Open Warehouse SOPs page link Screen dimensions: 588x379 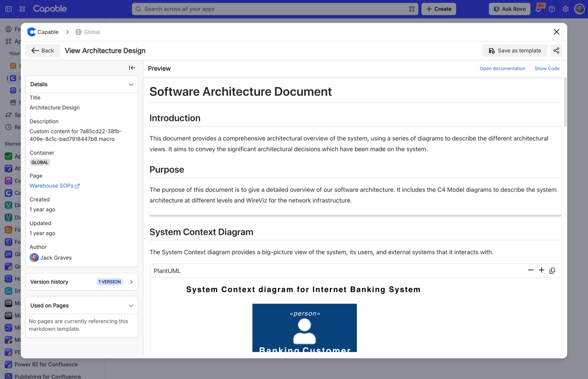pos(54,186)
